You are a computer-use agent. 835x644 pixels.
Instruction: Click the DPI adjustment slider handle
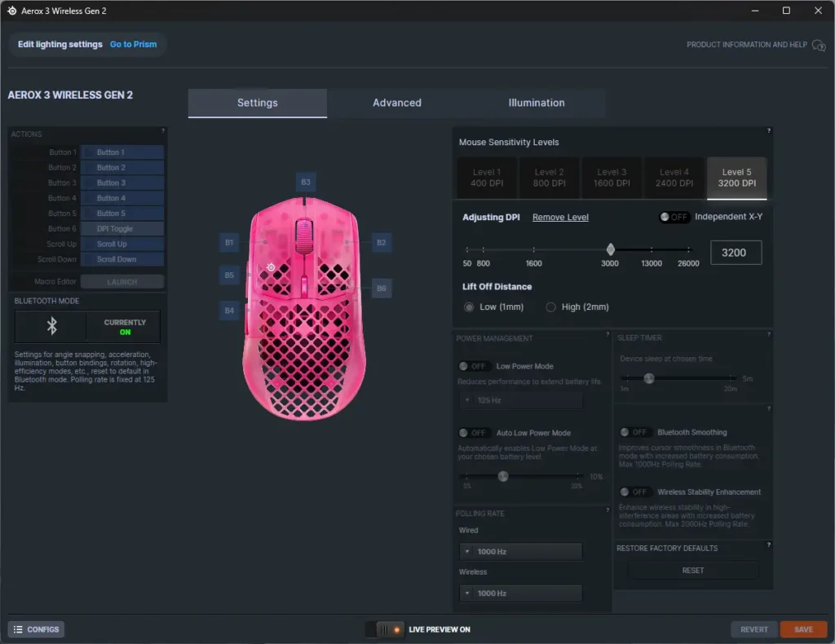610,249
